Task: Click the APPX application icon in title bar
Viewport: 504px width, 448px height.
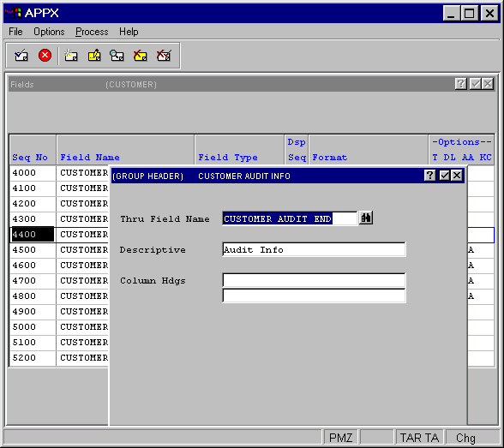Action: tap(14, 13)
